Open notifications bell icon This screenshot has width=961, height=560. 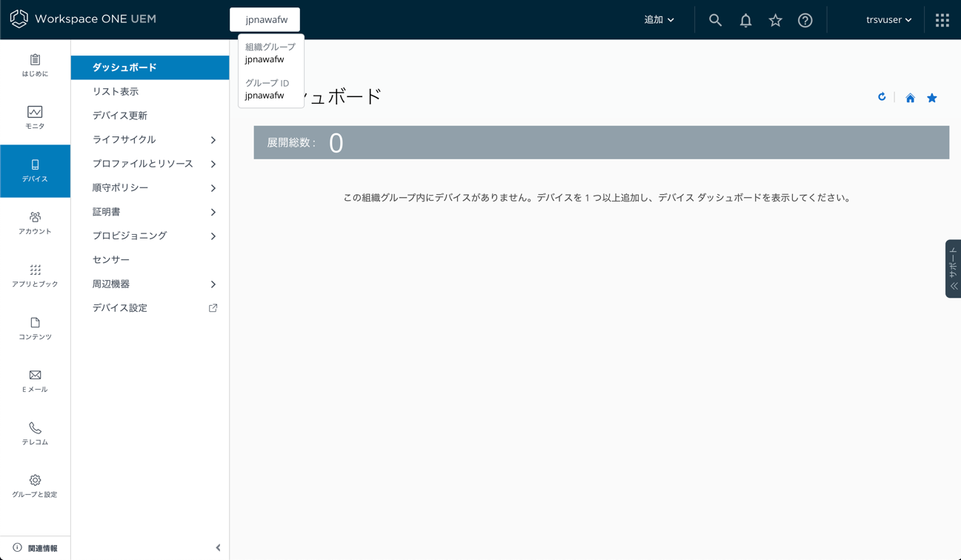pyautogui.click(x=745, y=20)
